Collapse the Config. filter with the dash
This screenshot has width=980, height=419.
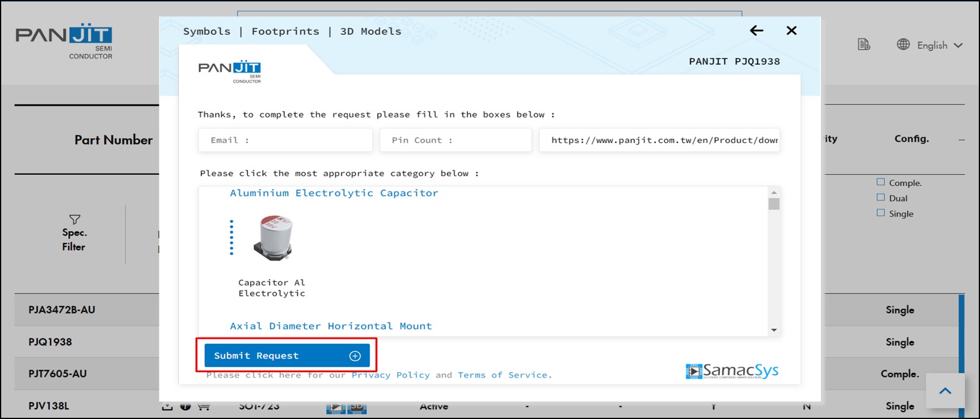pyautogui.click(x=961, y=140)
